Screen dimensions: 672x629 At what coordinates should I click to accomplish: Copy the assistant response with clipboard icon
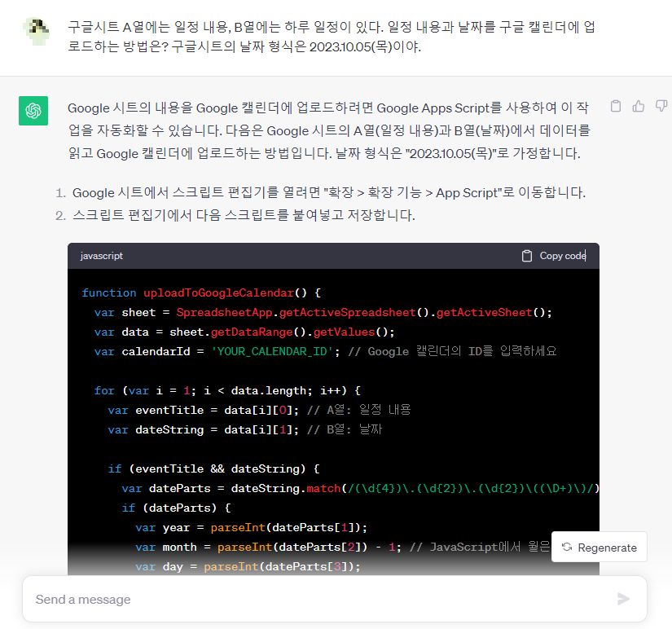(616, 106)
